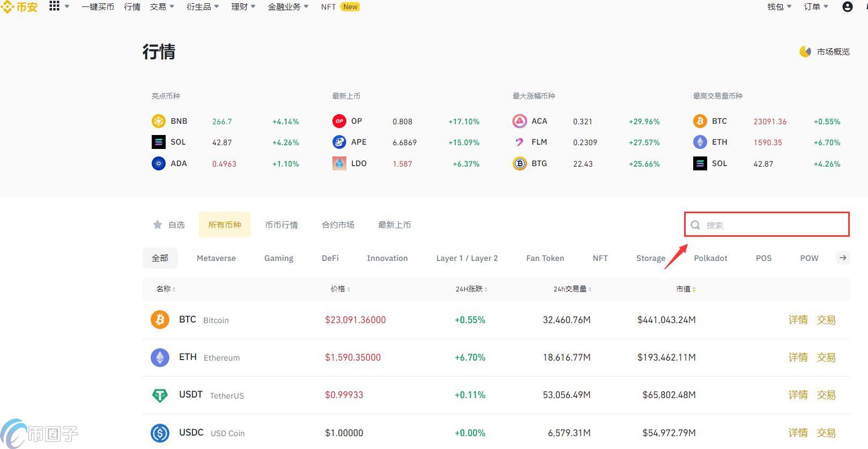Click the BTC icon under top volume coins

(x=700, y=121)
